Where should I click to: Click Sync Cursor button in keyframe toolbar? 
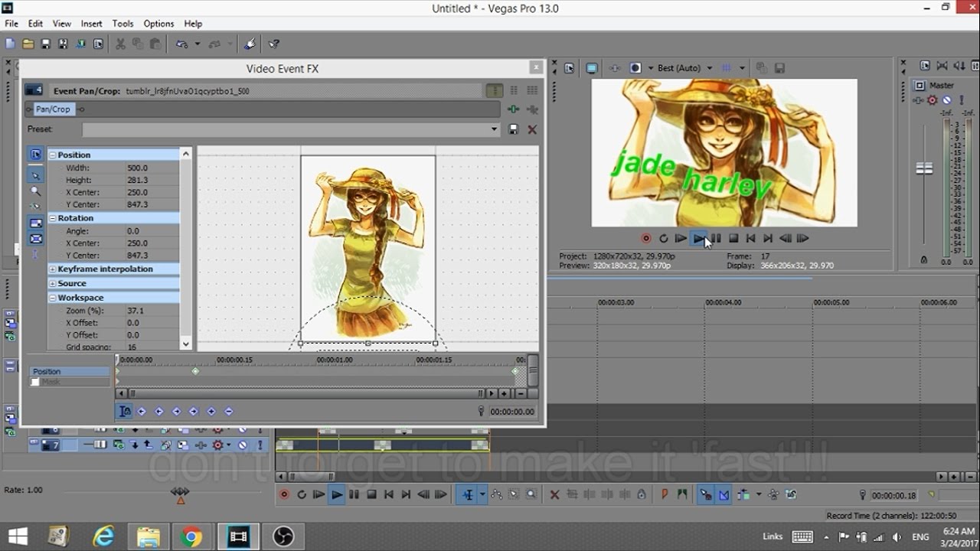click(125, 411)
